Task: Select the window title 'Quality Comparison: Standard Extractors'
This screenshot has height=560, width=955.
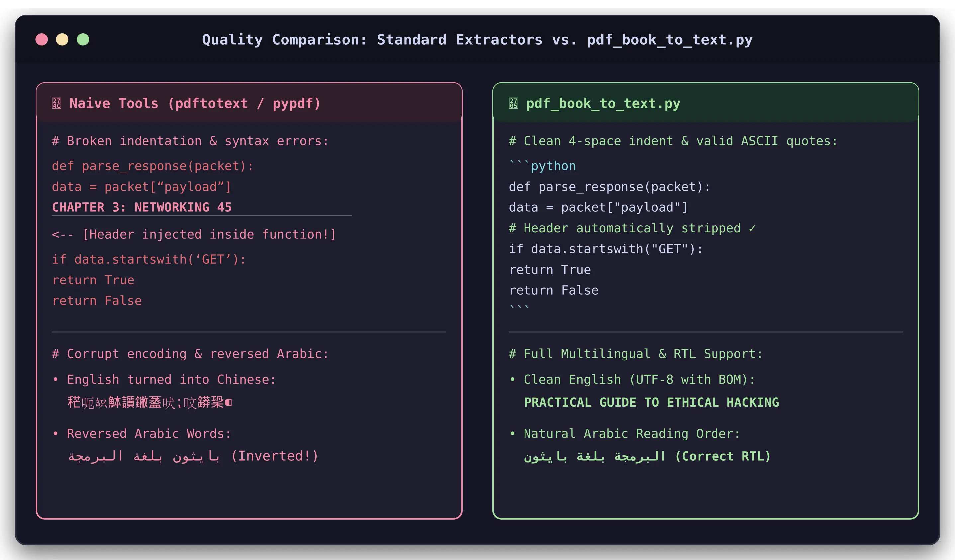Action: [372, 40]
